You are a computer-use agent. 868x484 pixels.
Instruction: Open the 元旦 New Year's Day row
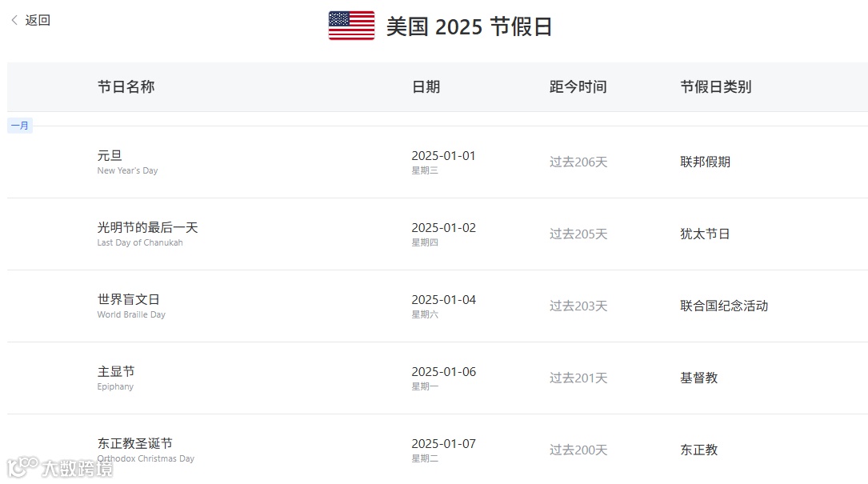pyautogui.click(x=438, y=162)
